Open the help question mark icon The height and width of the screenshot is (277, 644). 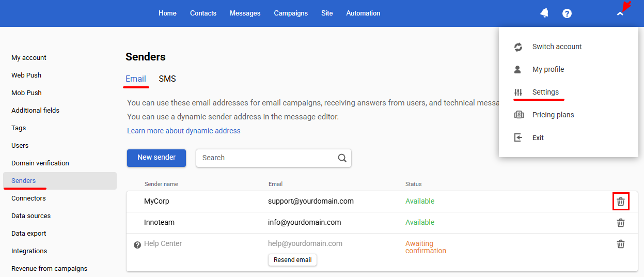567,13
